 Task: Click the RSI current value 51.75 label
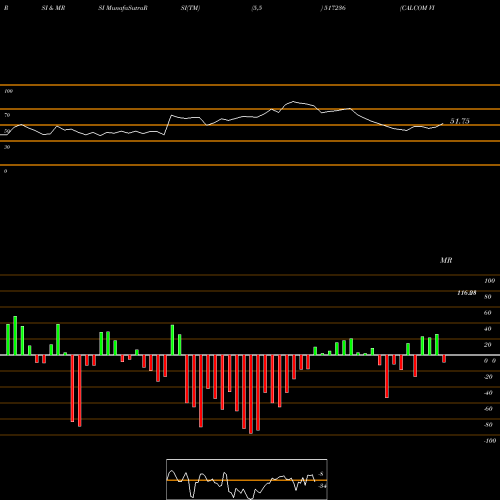click(x=460, y=121)
